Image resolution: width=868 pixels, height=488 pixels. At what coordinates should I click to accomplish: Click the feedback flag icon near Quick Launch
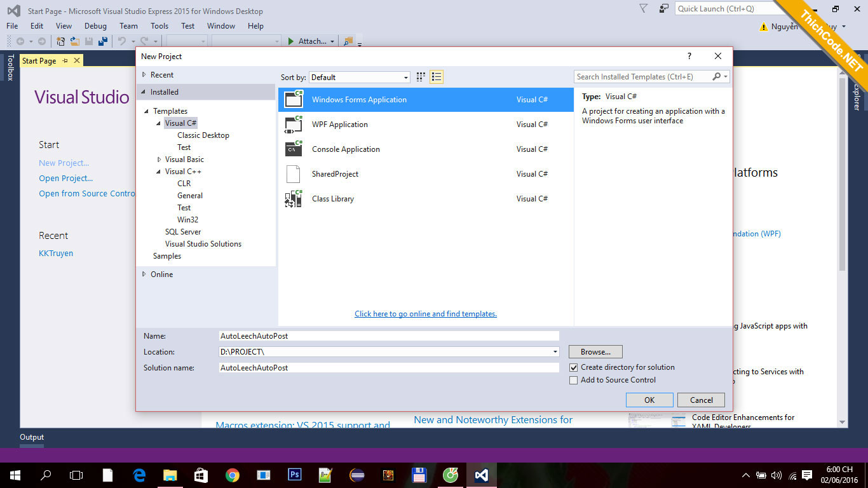(x=664, y=8)
